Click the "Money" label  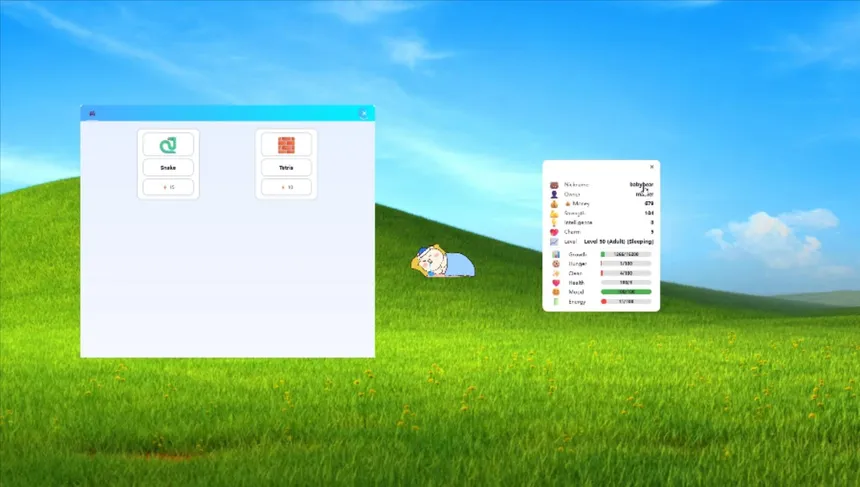[580, 203]
